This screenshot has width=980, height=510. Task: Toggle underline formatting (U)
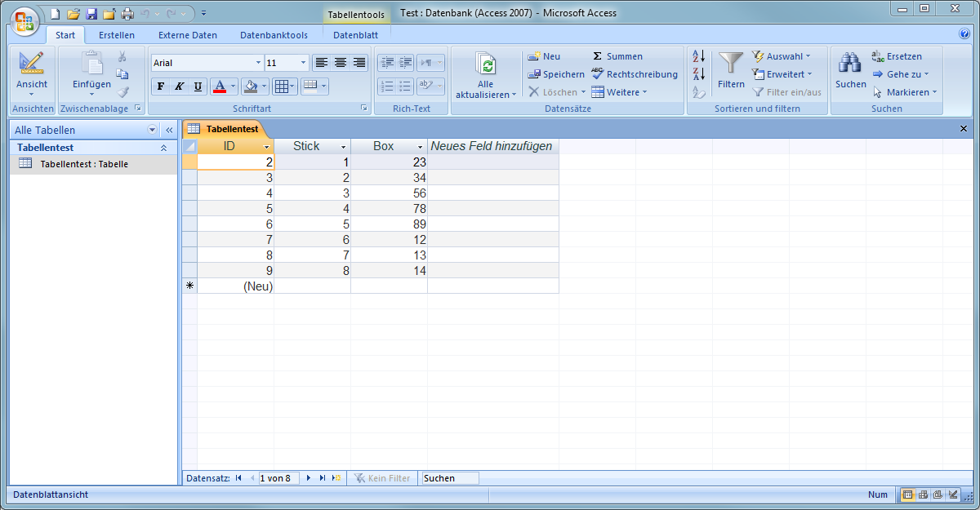[198, 86]
